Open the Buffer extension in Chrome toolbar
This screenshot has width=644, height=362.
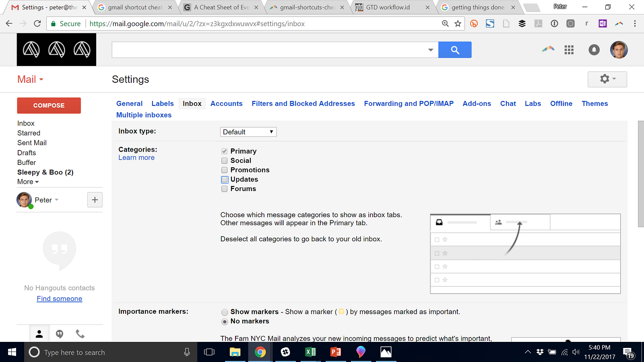pyautogui.click(x=522, y=24)
